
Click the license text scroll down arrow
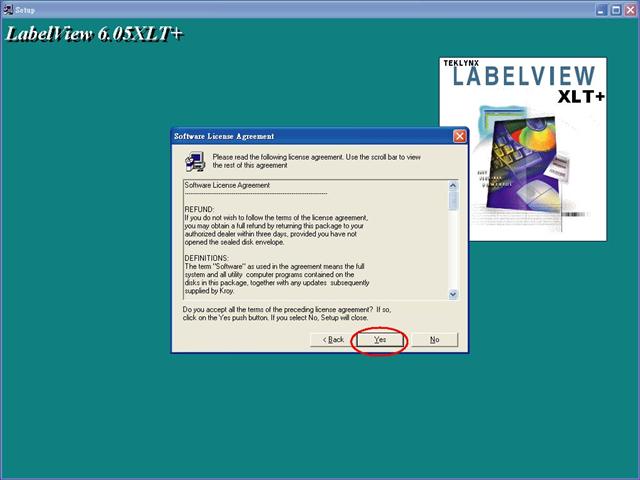click(453, 294)
